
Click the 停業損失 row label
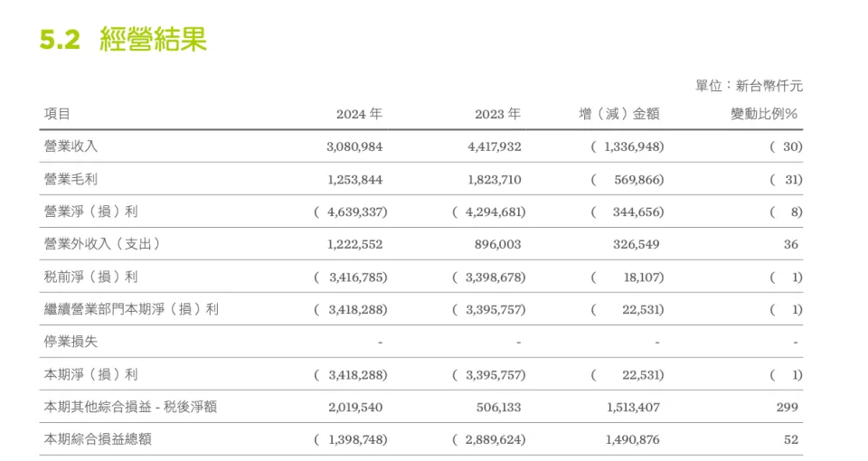71,342
